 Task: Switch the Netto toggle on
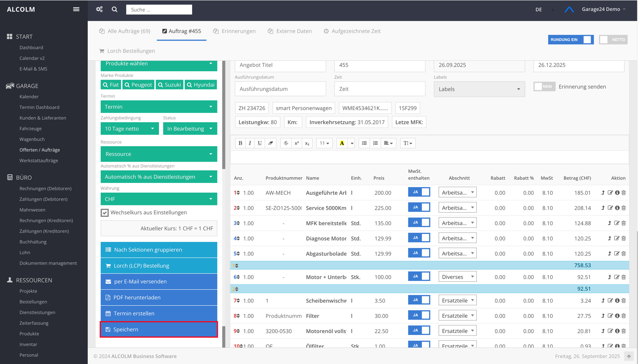coord(613,40)
